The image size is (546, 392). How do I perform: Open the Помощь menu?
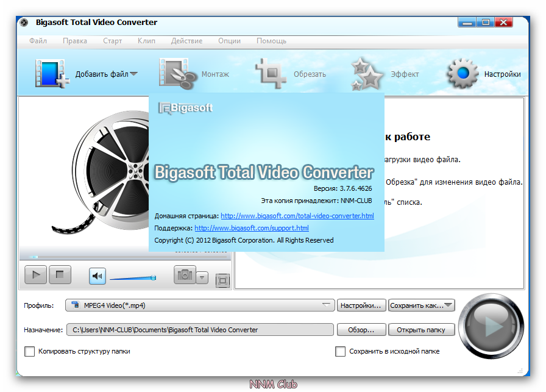click(271, 41)
